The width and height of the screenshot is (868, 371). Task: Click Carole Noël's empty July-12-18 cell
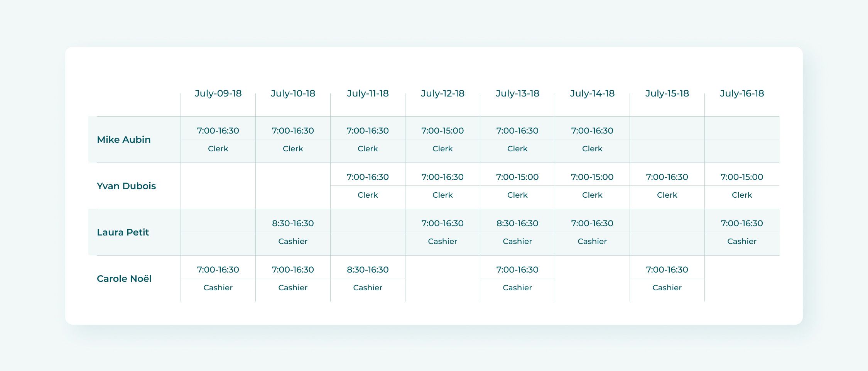442,278
